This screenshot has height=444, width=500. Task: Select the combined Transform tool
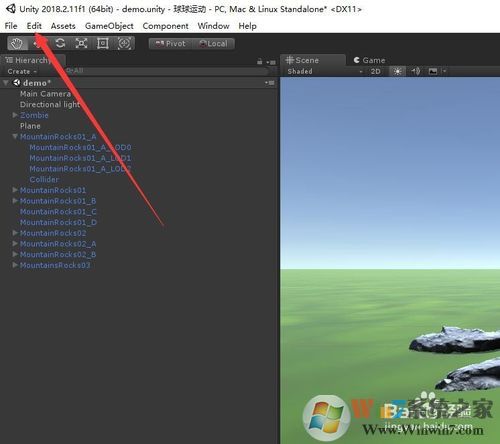124,43
